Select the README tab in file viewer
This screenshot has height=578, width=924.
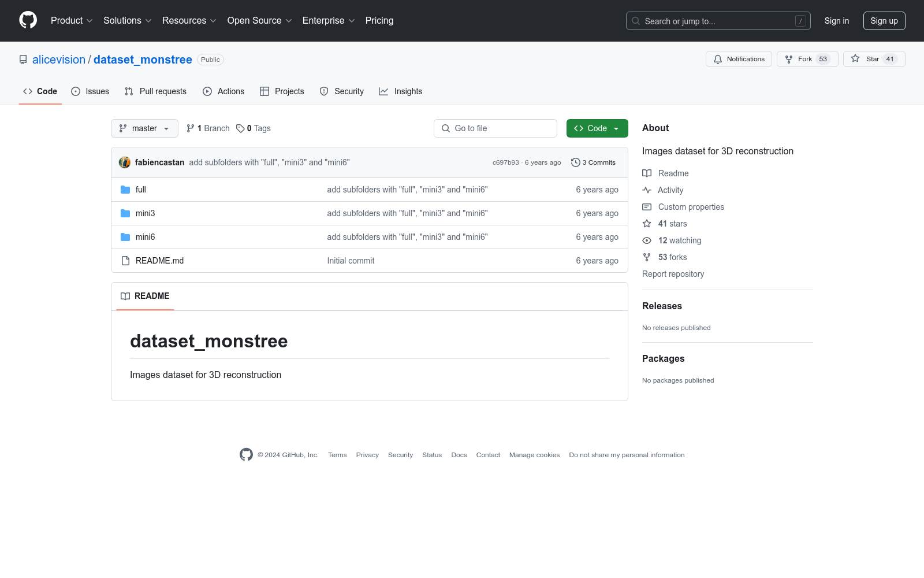pos(145,296)
